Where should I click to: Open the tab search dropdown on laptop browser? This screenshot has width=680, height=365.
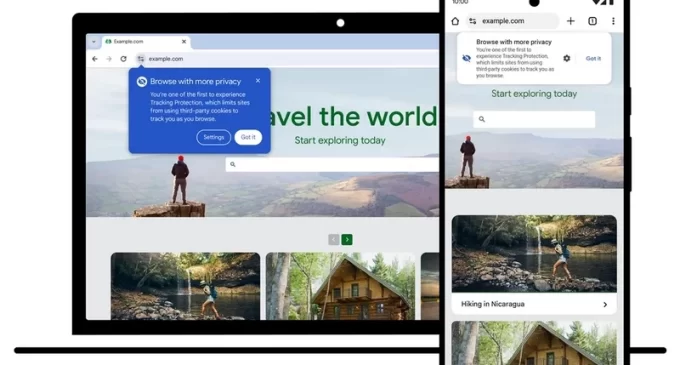point(94,42)
